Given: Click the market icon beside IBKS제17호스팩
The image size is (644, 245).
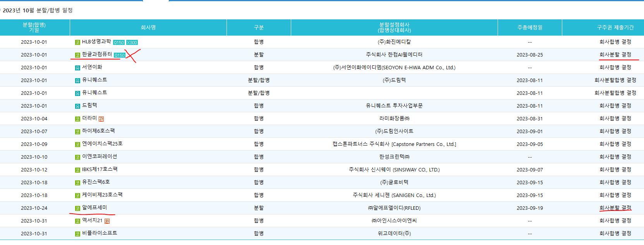Looking at the screenshot, I should tap(77, 170).
